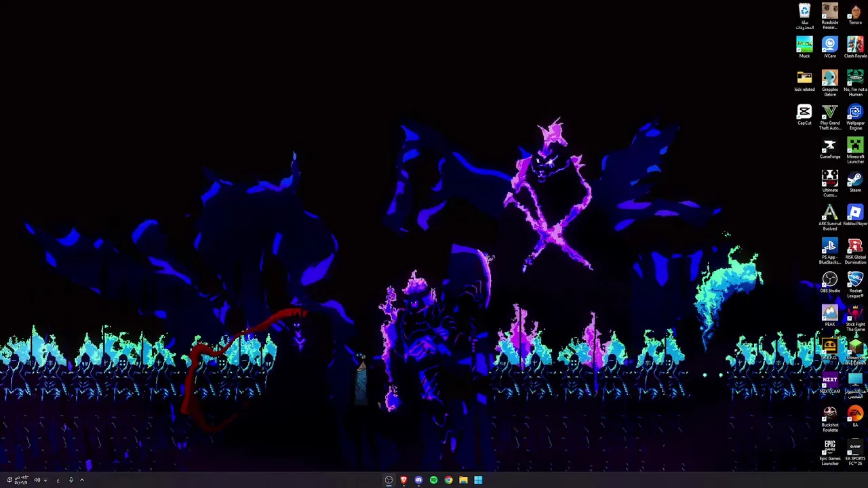
Task: Launch CurseForge from the desktop
Action: (x=830, y=148)
